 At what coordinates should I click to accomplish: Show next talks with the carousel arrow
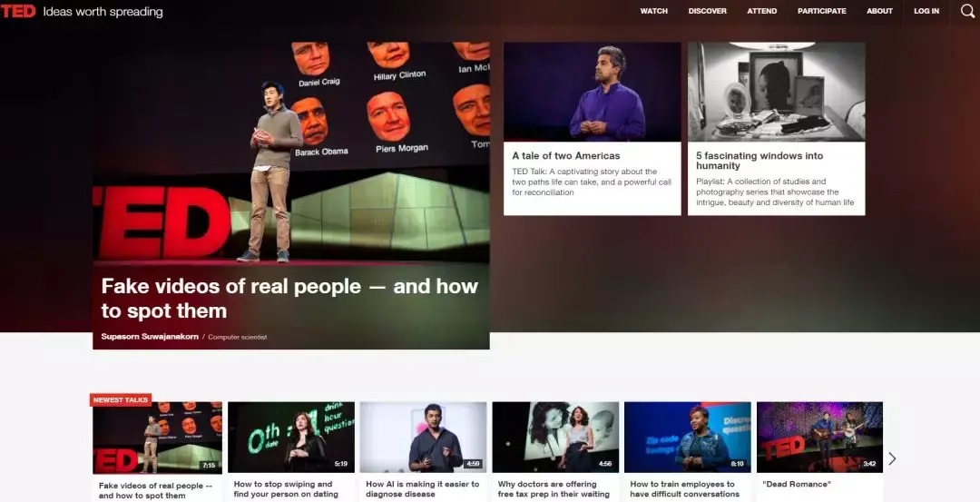892,458
